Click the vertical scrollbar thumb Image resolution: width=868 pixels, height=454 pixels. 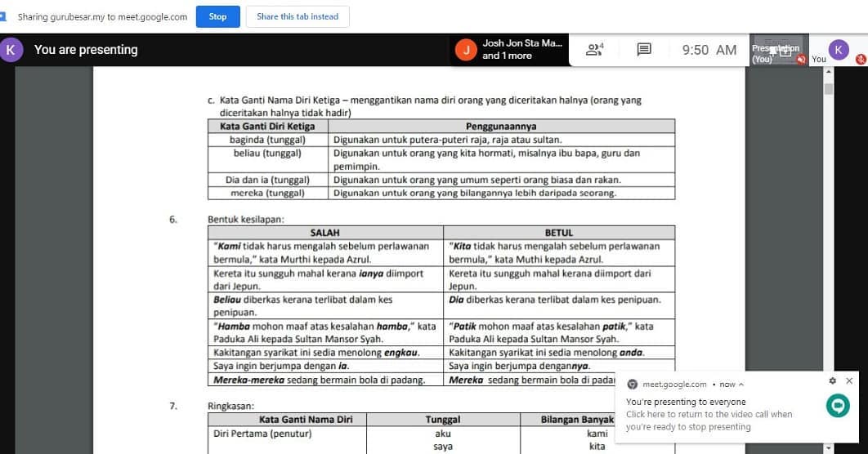click(828, 89)
